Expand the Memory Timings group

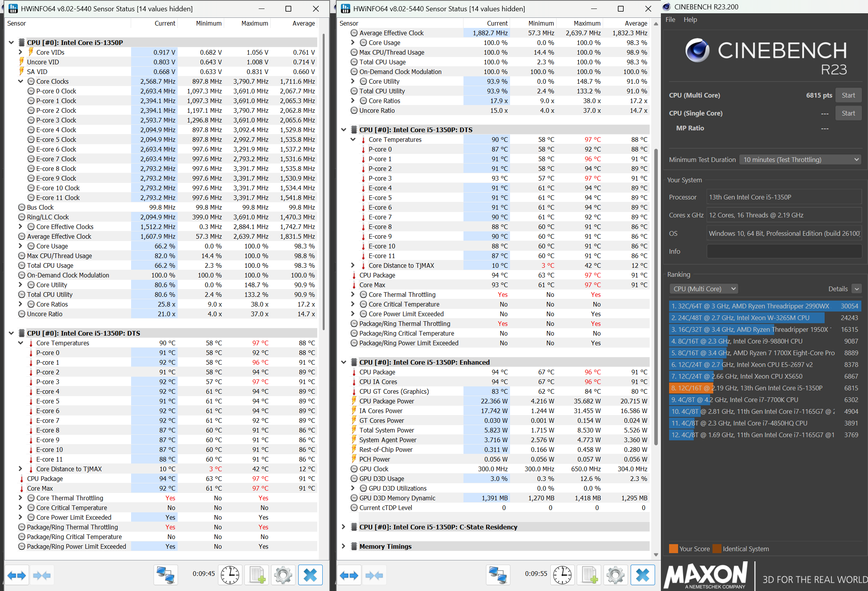click(x=344, y=546)
